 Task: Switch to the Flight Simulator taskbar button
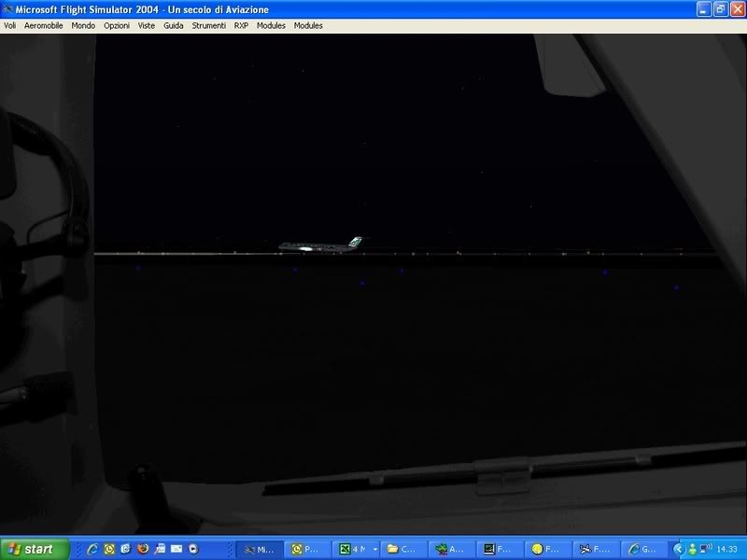coord(260,550)
